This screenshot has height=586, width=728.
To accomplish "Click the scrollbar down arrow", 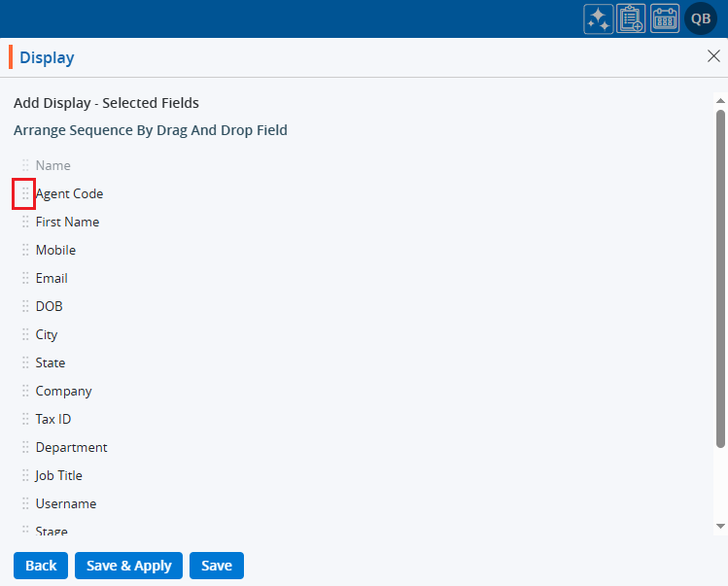I will pyautogui.click(x=720, y=526).
